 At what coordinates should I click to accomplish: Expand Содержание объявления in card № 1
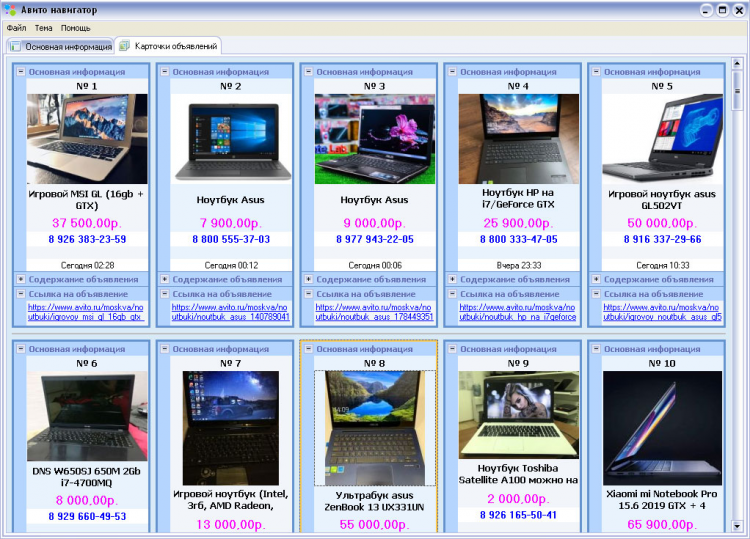tap(21, 279)
